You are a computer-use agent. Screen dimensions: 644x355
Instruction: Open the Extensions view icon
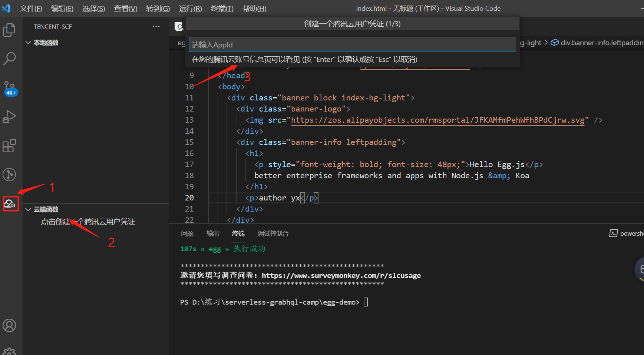pyautogui.click(x=9, y=146)
